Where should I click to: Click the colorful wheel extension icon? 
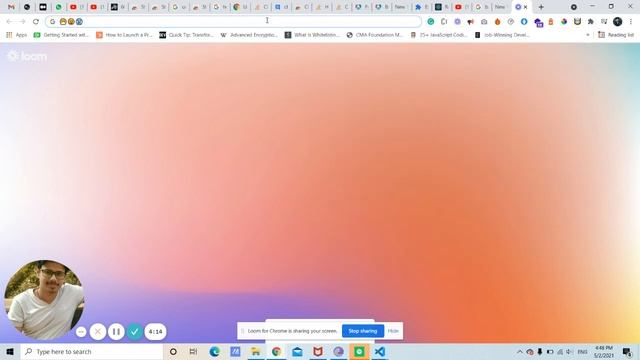click(564, 22)
